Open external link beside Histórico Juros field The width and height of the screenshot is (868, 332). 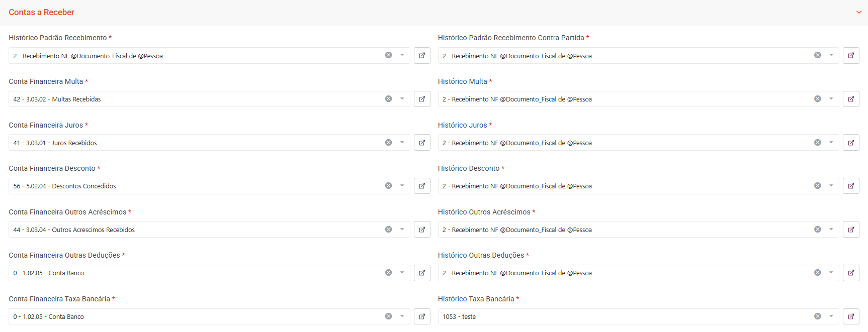click(851, 143)
